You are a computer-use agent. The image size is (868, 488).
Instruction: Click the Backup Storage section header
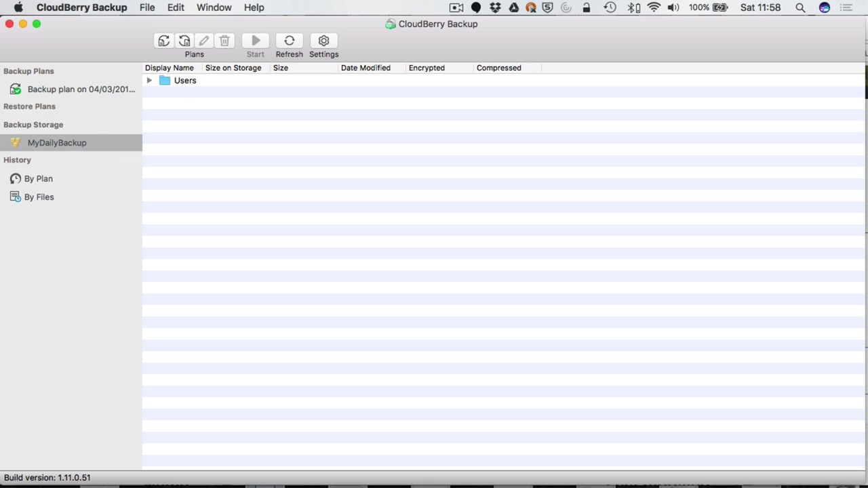click(33, 125)
